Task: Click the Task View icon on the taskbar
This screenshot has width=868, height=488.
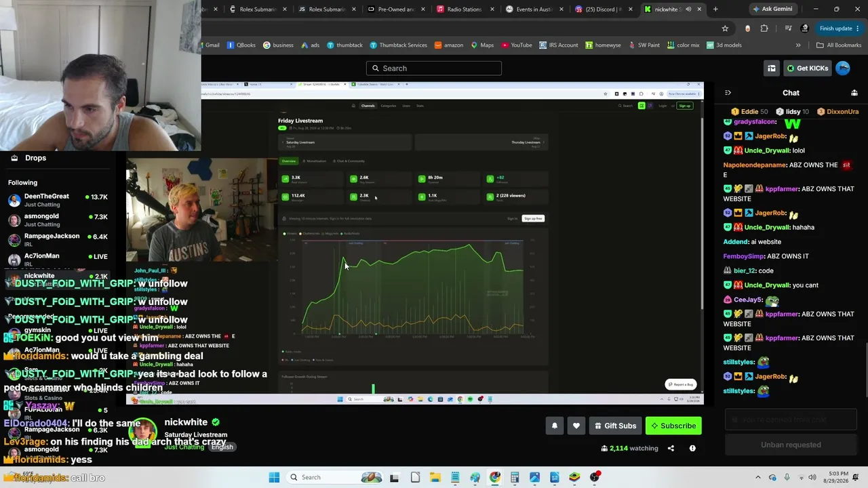Action: click(x=395, y=477)
